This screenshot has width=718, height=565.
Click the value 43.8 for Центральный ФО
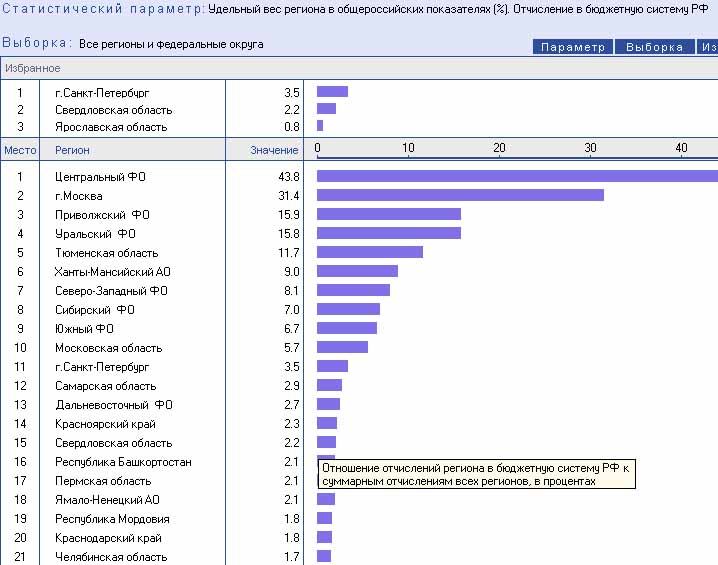pos(288,177)
